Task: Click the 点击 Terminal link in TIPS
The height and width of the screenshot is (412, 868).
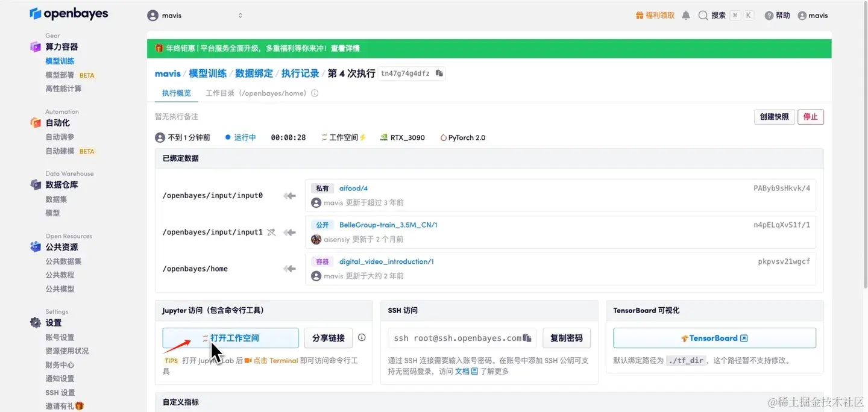Action: [x=271, y=361]
